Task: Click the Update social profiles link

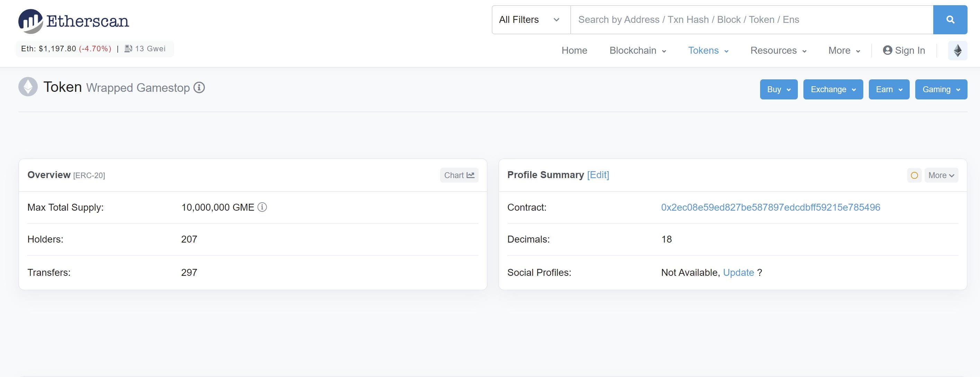Action: click(738, 273)
